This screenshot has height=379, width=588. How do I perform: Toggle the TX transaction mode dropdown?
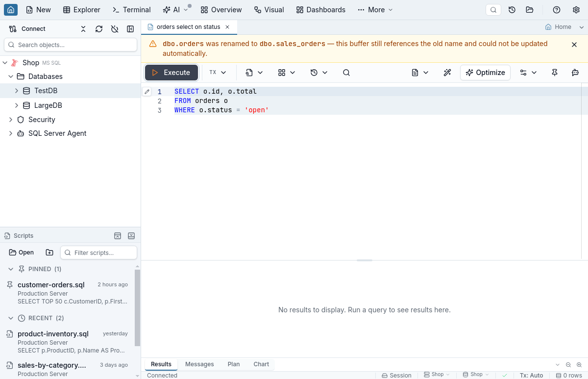click(x=218, y=73)
